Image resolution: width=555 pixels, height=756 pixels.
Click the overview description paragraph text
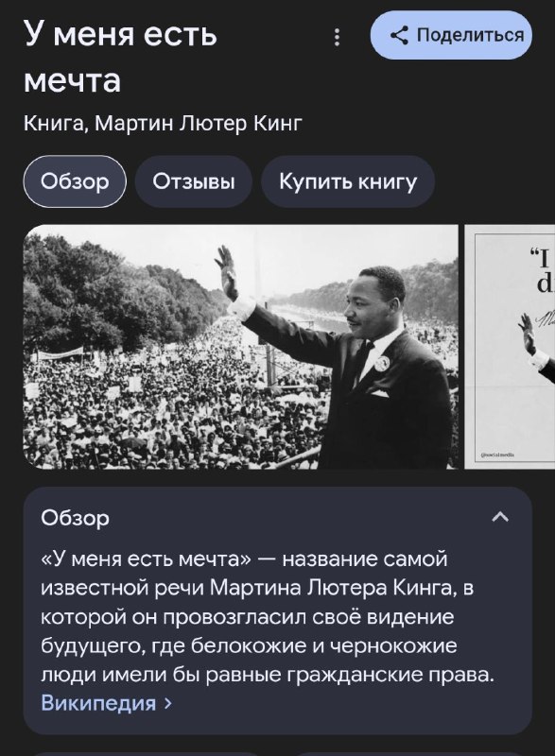[x=268, y=617]
